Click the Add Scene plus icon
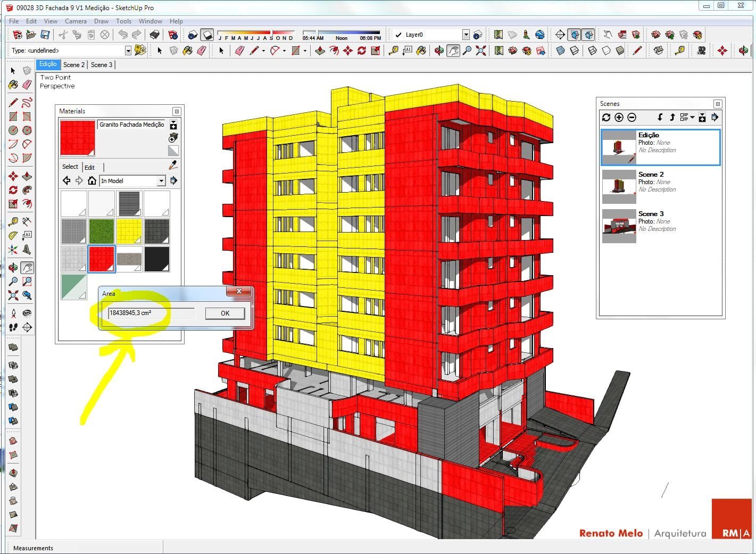 click(619, 118)
